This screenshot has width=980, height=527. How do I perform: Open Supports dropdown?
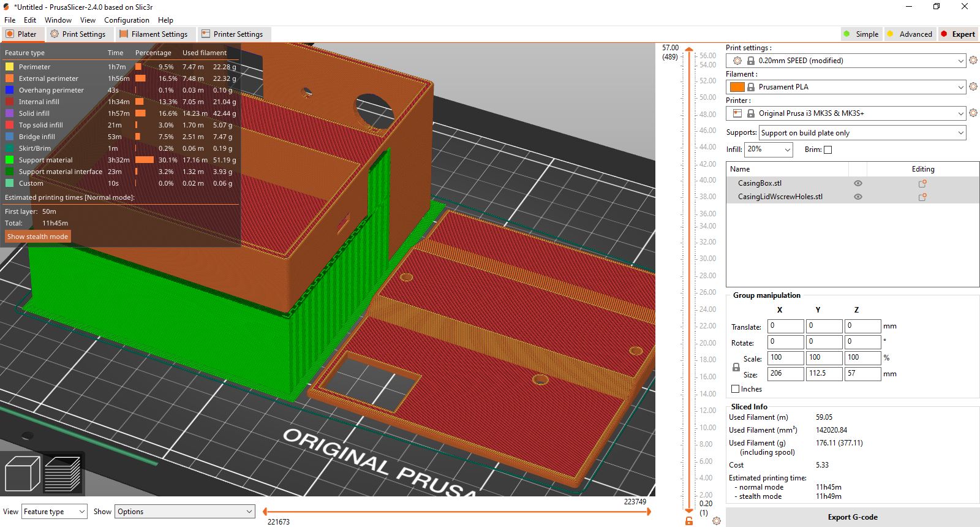point(862,133)
